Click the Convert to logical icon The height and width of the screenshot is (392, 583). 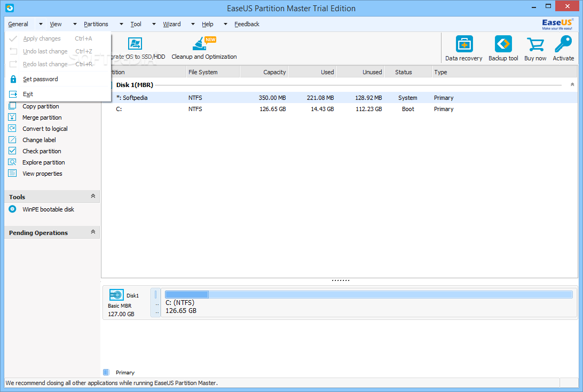click(x=12, y=128)
